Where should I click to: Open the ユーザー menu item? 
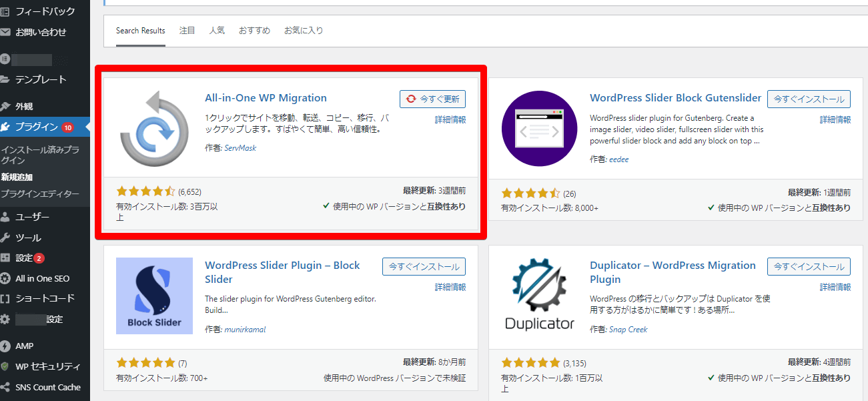33,217
